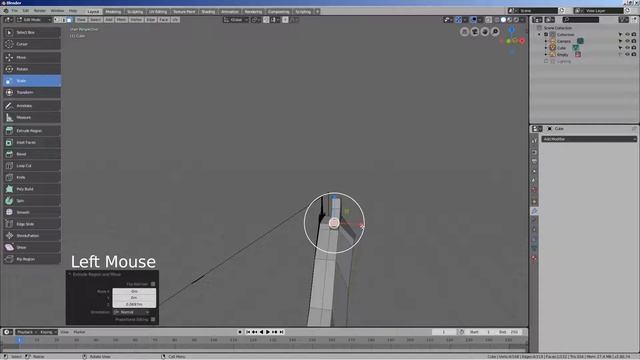The image size is (640, 360).
Task: Select the Extrude Region tool
Action: pos(32,131)
